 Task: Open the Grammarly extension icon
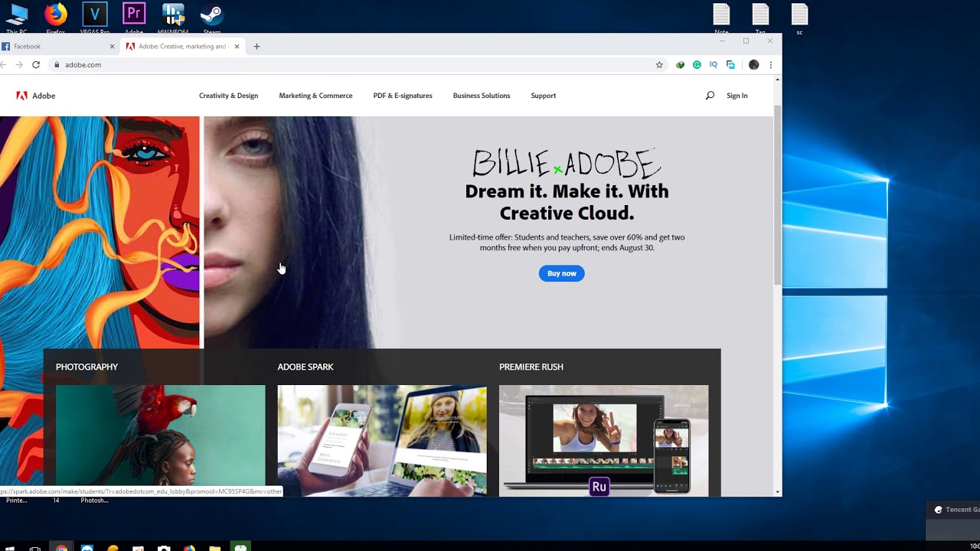coord(697,65)
